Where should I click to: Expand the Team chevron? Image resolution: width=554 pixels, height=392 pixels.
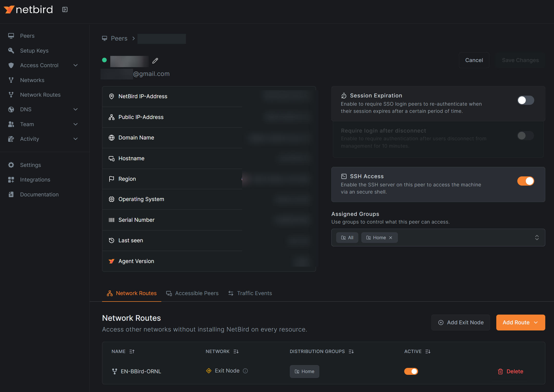75,124
